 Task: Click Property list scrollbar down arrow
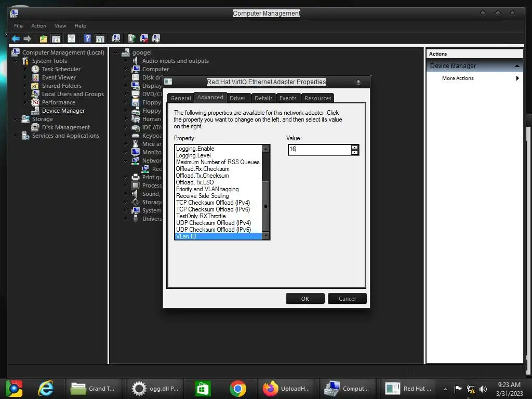pos(265,236)
